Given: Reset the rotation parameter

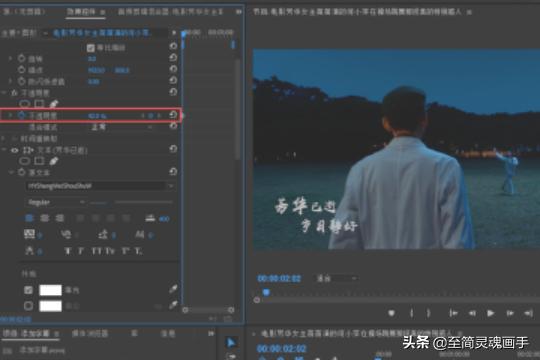Looking at the screenshot, I should [173, 58].
